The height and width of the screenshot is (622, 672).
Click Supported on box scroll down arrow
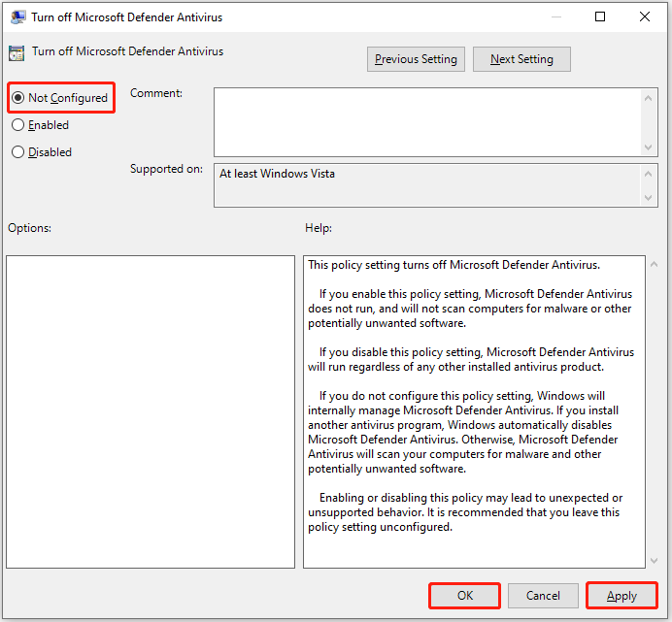648,198
